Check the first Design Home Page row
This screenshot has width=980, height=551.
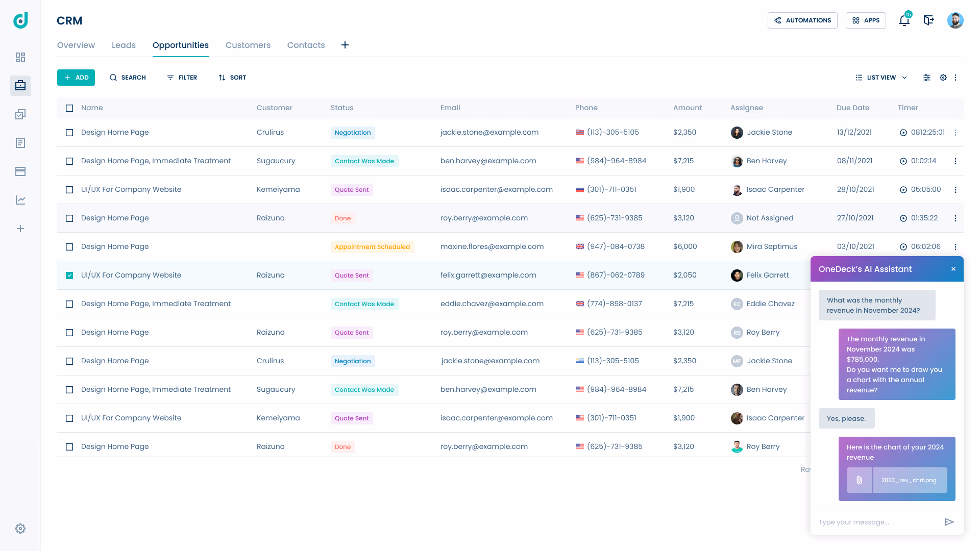(69, 133)
